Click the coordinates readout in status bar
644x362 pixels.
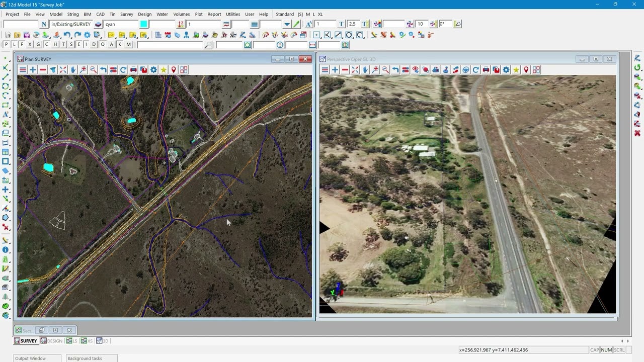523,350
